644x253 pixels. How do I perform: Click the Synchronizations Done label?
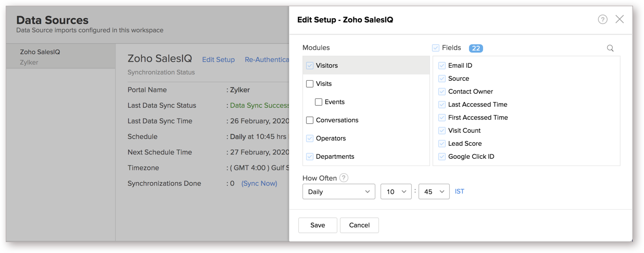point(164,184)
